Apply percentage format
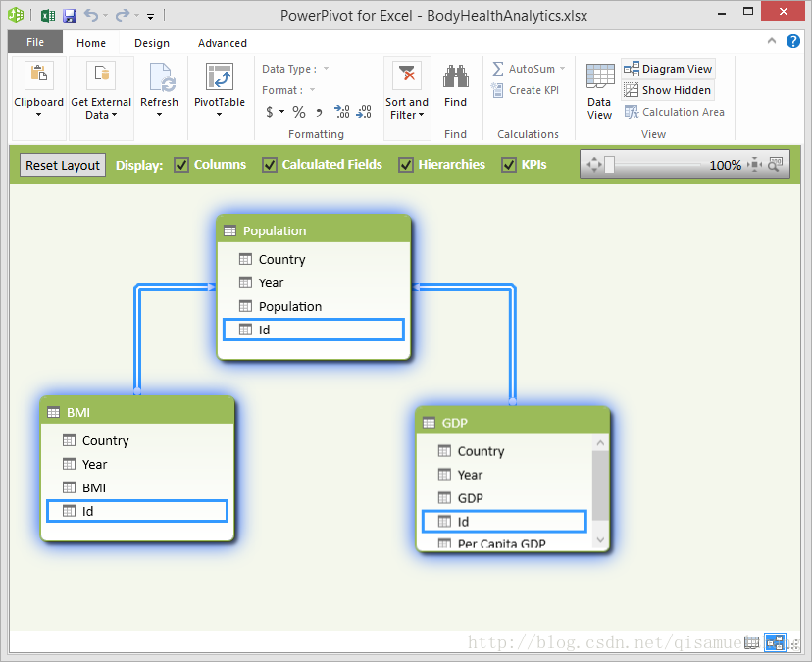 (299, 112)
